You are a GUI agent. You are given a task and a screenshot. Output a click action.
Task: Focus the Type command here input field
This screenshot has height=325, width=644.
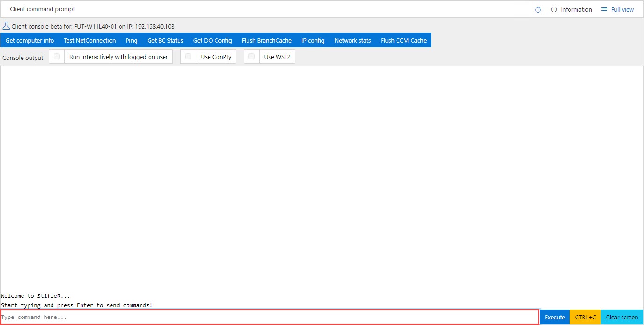click(x=270, y=317)
